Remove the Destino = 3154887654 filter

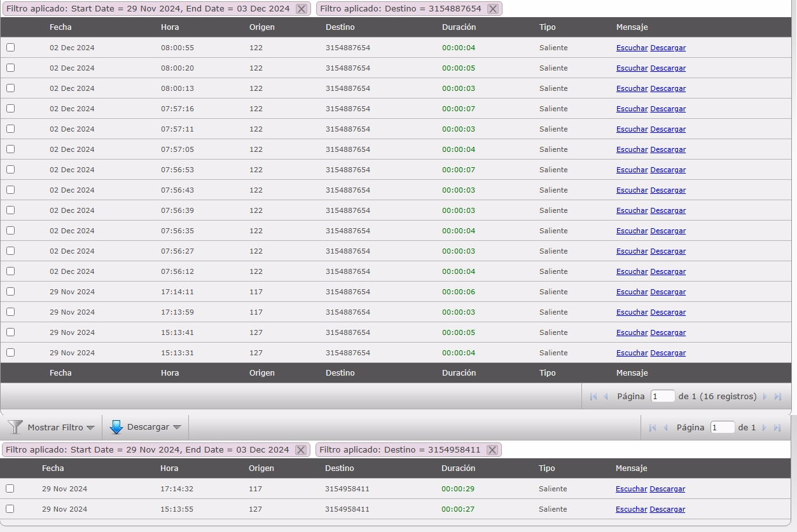[492, 9]
